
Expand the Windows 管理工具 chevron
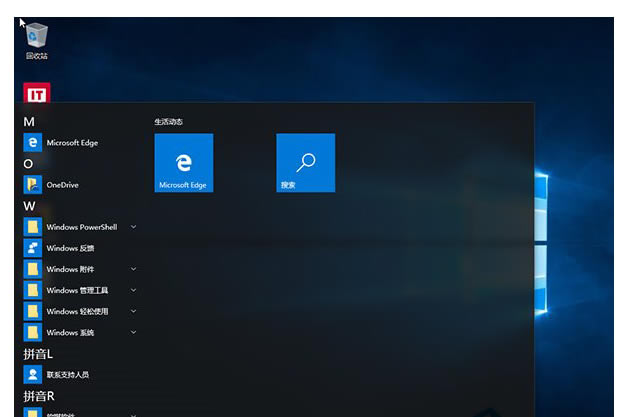coord(133,290)
